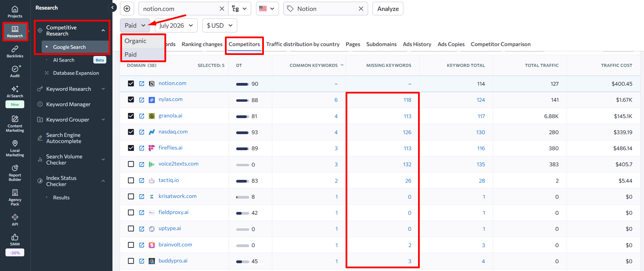Viewport: 644px width, 271px height.
Task: Open the US flag country dropdown
Action: pos(267,9)
